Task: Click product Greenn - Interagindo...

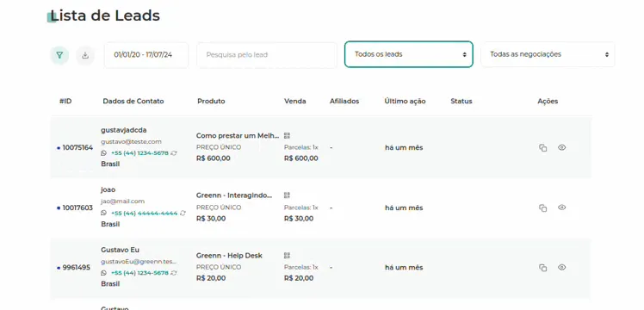Action: coord(234,195)
